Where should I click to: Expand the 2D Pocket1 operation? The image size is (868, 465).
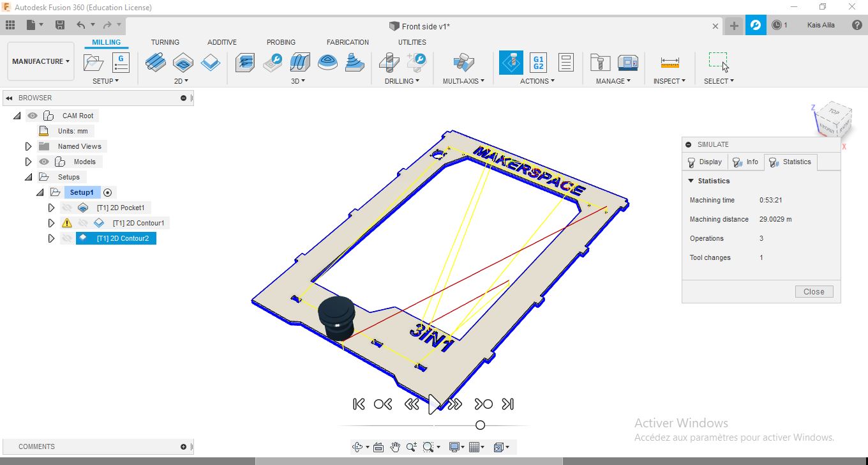tap(51, 208)
